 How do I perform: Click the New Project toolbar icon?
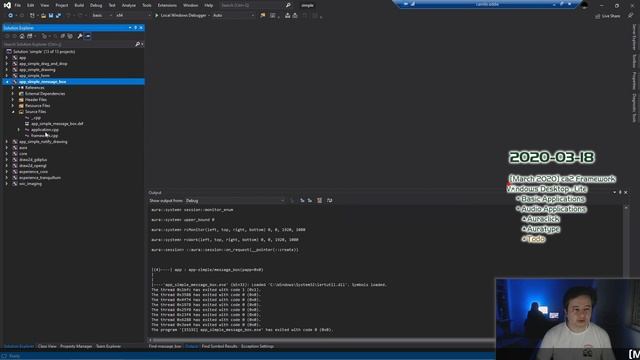(32, 16)
